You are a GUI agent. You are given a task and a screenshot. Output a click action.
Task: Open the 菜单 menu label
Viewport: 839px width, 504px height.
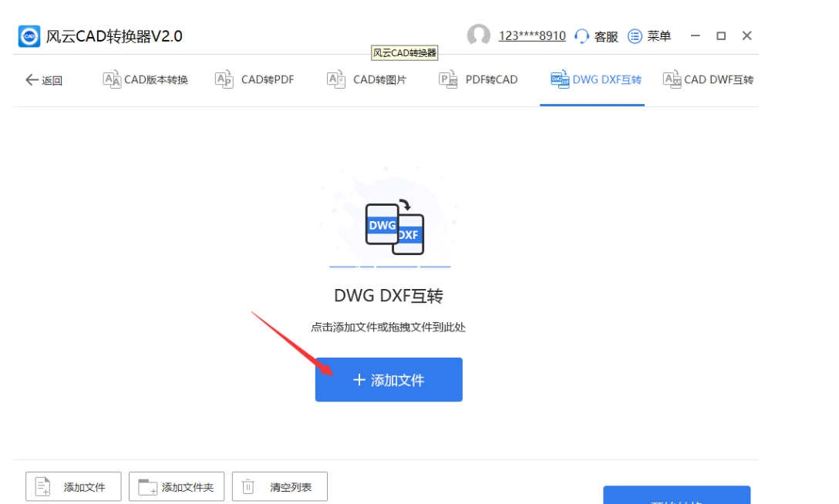(x=659, y=35)
